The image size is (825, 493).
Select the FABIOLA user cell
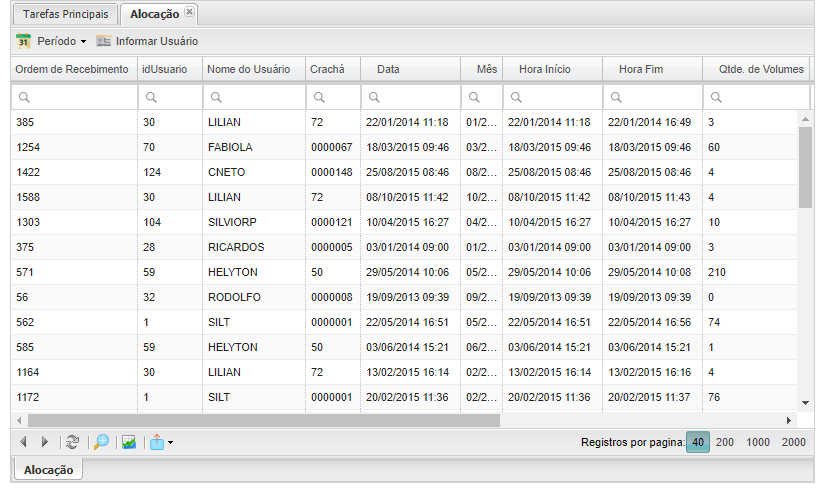pyautogui.click(x=254, y=147)
